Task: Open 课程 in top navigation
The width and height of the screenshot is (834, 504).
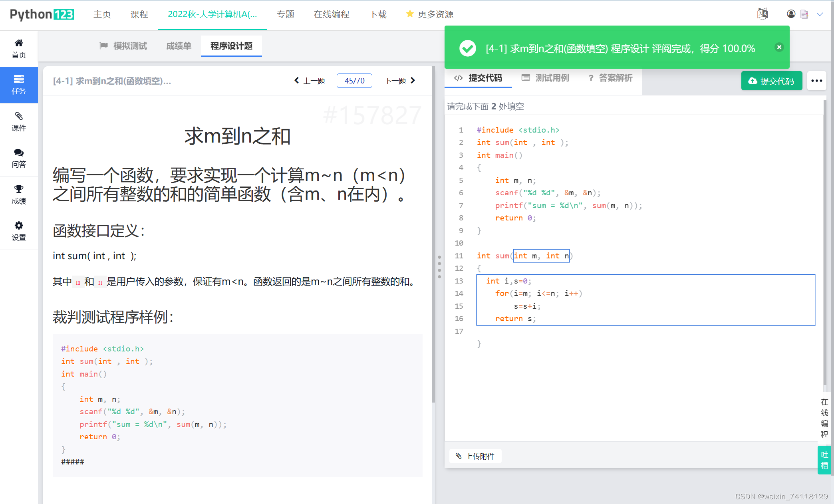Action: [x=139, y=14]
